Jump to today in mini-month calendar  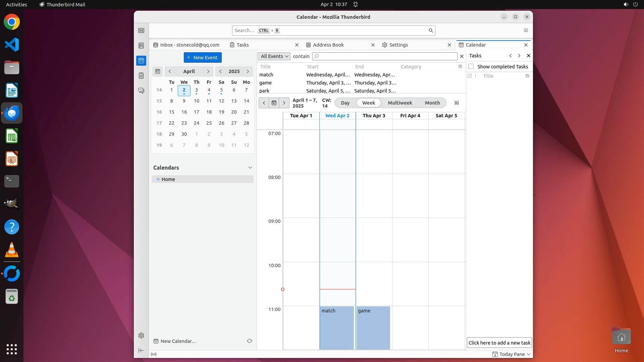point(158,71)
